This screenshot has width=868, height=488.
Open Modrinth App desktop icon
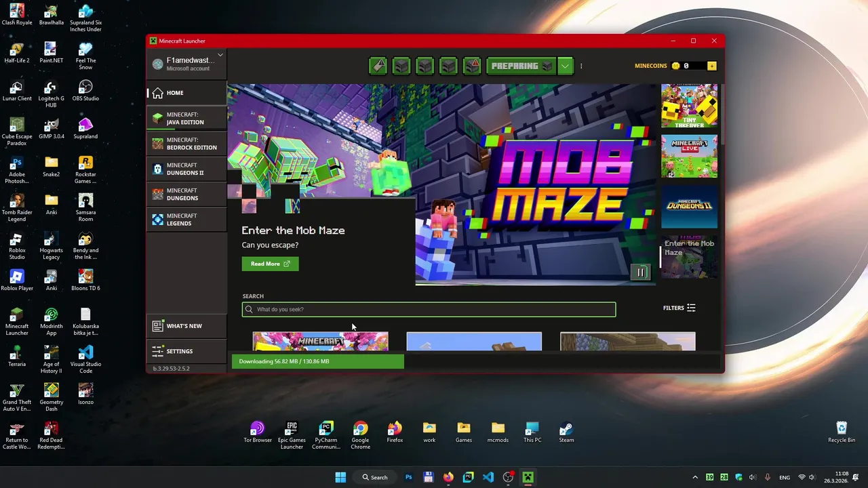[52, 321]
